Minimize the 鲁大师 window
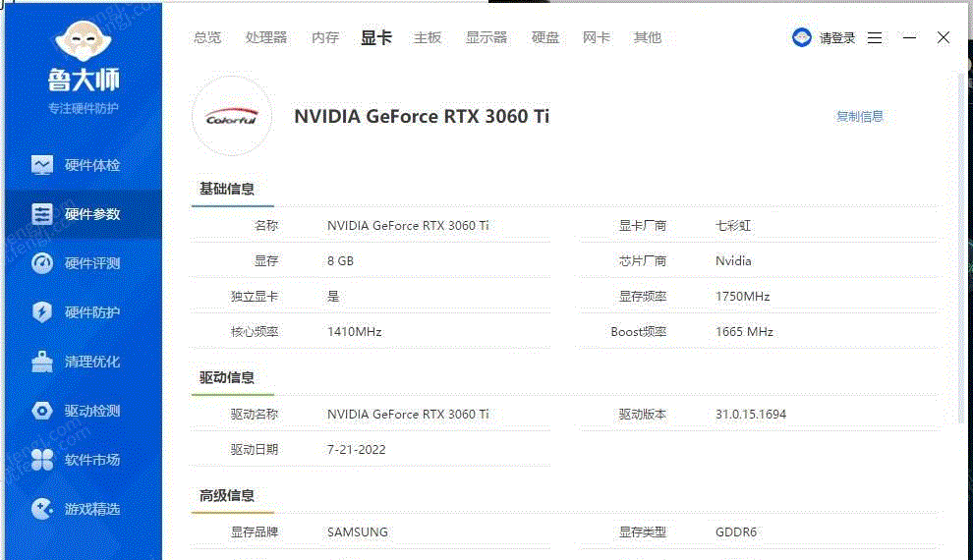This screenshot has width=973, height=560. click(910, 38)
